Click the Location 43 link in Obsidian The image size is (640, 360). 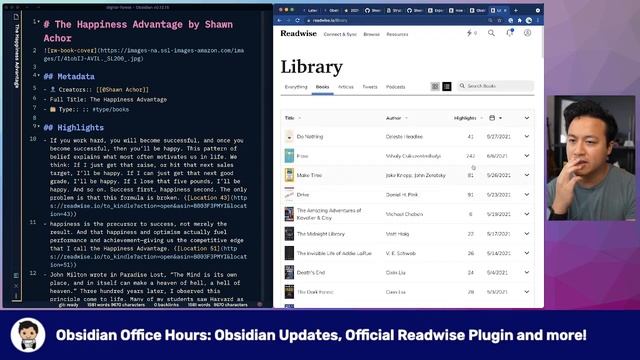[x=207, y=198]
